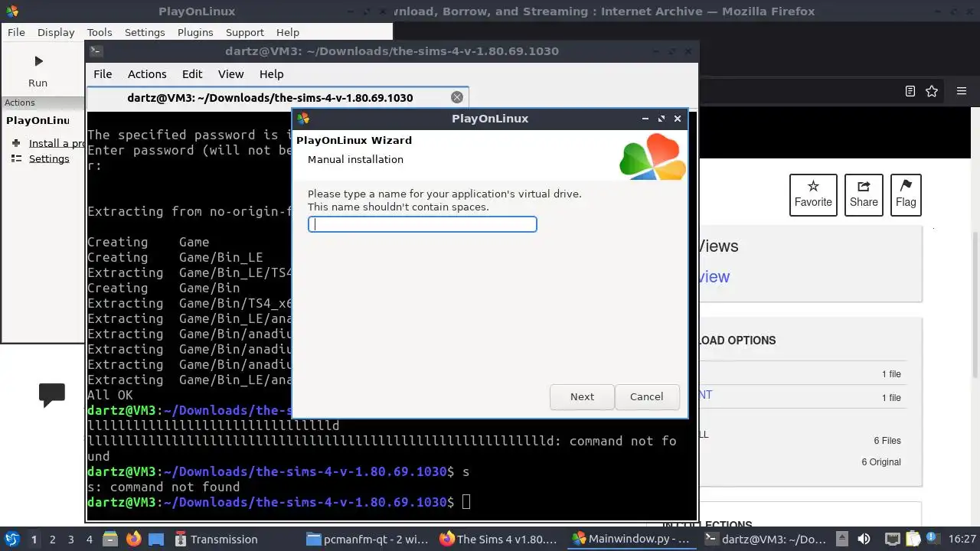Switch to virtual desktop 2
Screen dimensions: 980x551
tap(52, 539)
